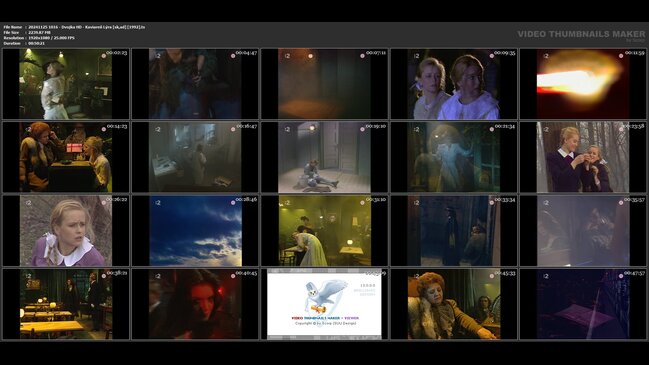Open the flame frame thumbnail at 00:11:59
649x365 pixels.
(x=583, y=84)
